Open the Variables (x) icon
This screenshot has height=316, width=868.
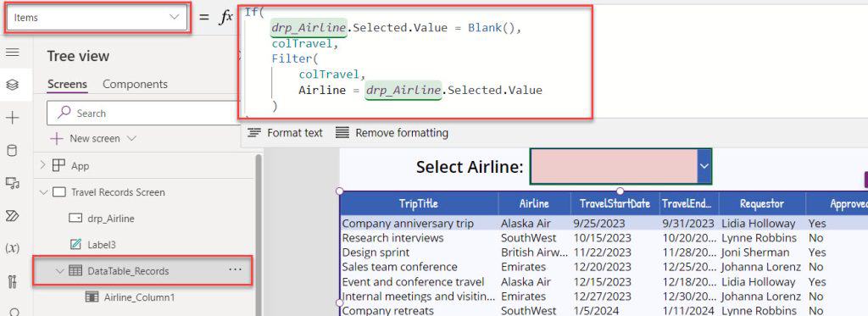[12, 248]
